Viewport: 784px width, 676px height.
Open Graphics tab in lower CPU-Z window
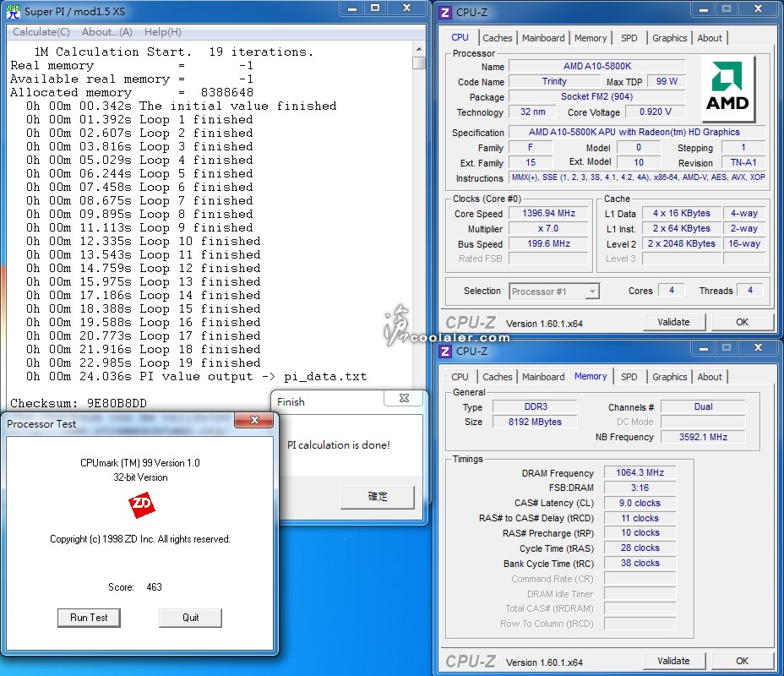coord(669,377)
